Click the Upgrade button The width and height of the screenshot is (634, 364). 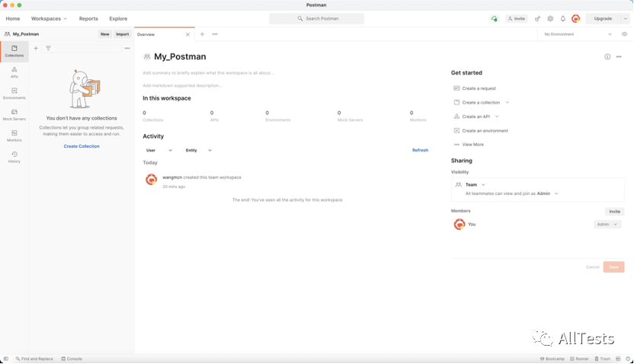[x=603, y=18]
